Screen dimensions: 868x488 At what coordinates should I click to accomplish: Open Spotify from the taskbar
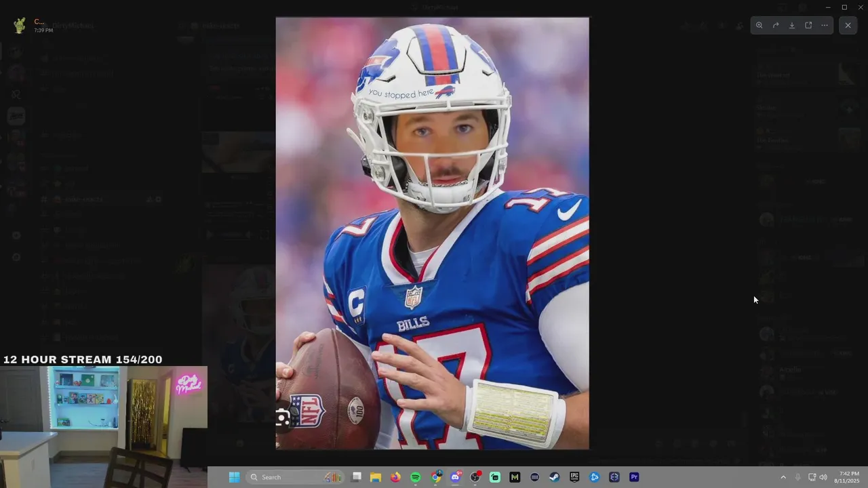pyautogui.click(x=416, y=477)
